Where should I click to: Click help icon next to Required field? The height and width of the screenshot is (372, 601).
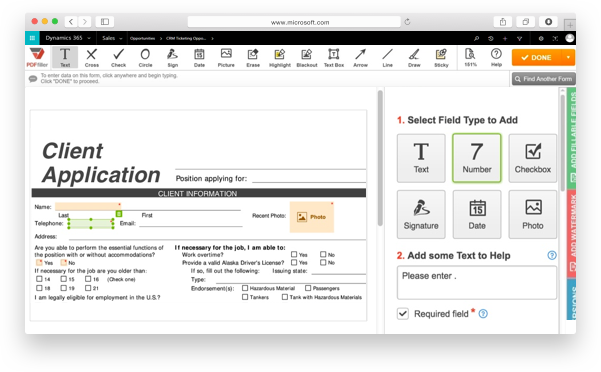(483, 314)
